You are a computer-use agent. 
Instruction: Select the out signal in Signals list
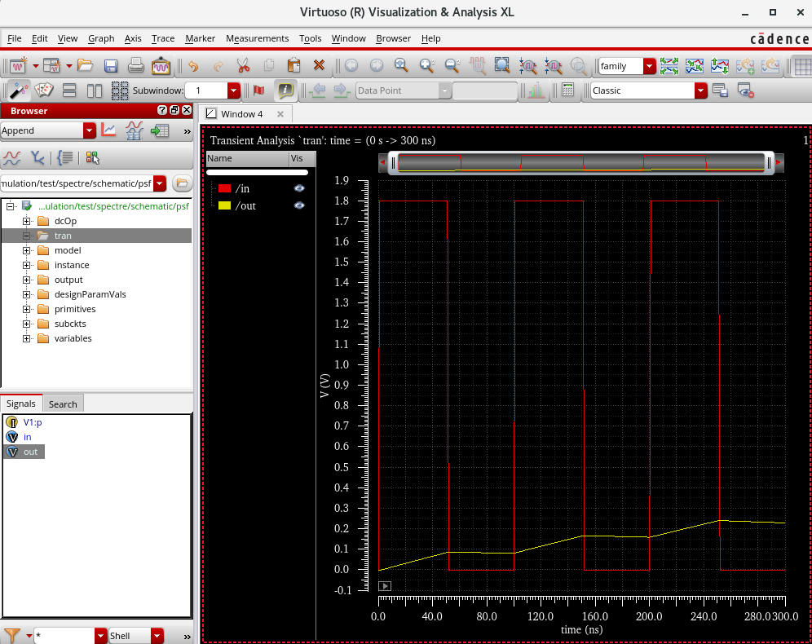coord(30,452)
